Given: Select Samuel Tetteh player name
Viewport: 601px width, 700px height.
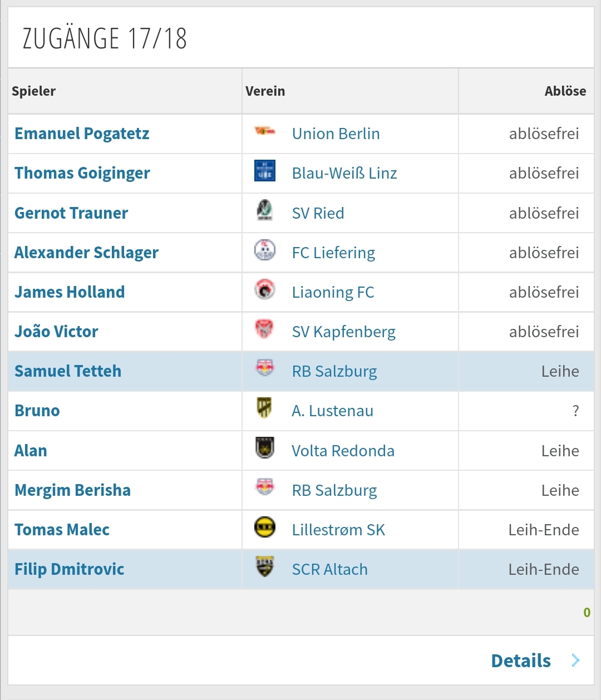Looking at the screenshot, I should [x=68, y=371].
